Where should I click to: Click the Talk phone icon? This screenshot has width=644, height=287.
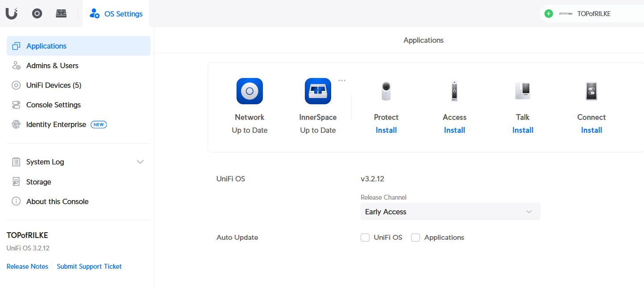523,91
